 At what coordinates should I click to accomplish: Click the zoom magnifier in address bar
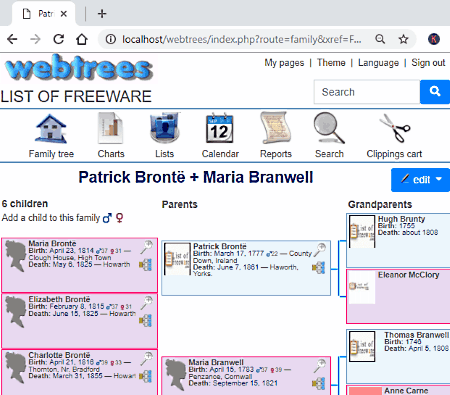380,39
